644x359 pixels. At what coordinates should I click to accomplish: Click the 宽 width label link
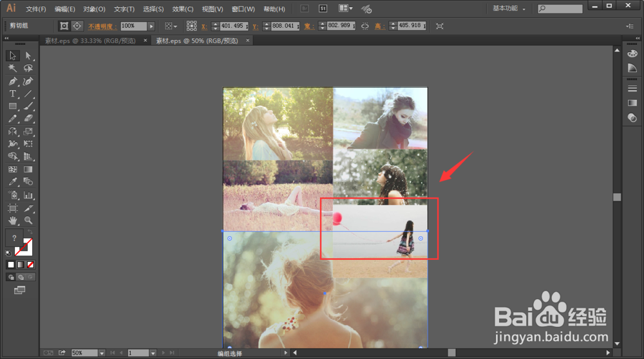(x=309, y=26)
